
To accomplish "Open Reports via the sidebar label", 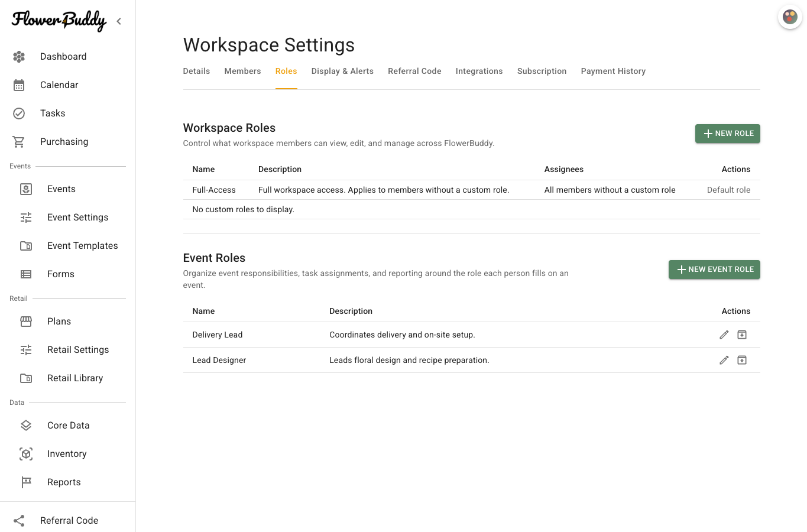I will (x=64, y=482).
